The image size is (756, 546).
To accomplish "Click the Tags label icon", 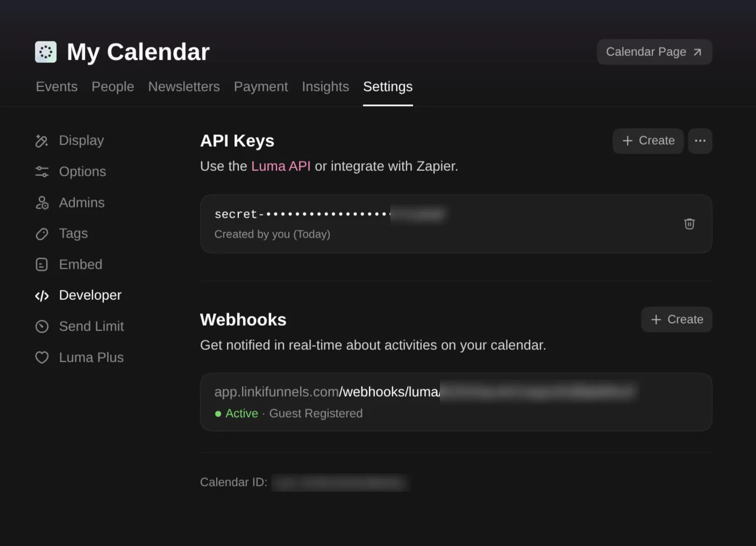I will pyautogui.click(x=42, y=234).
